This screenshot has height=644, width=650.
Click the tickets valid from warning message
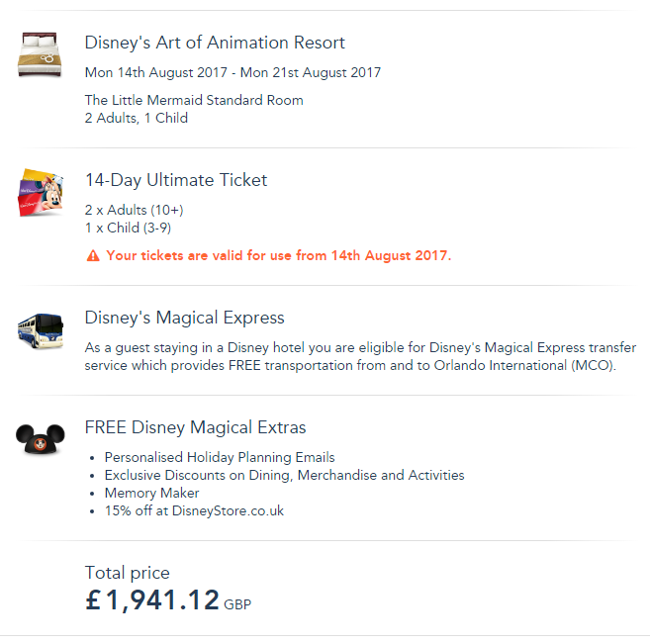[278, 255]
